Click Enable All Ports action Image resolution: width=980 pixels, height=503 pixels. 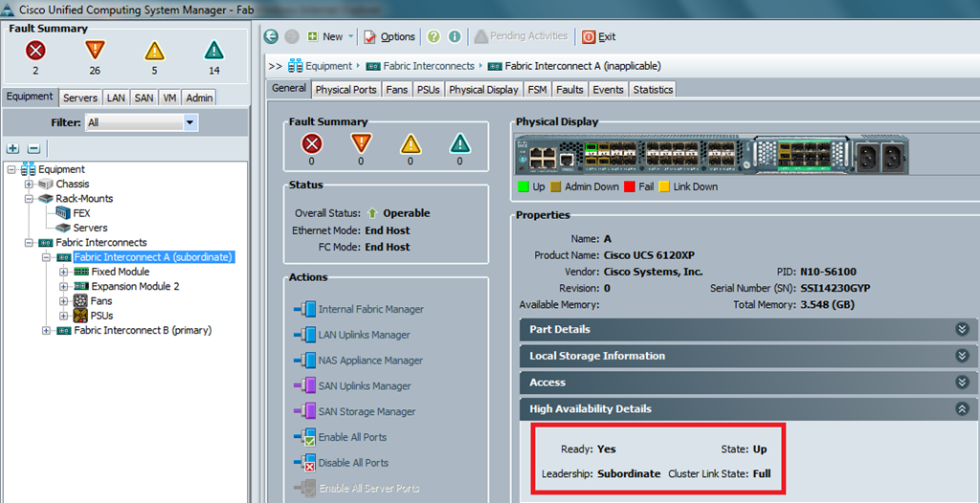coord(353,437)
